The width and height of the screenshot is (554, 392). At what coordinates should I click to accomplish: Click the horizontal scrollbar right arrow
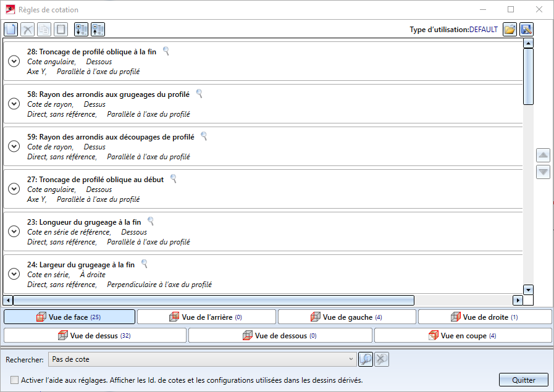point(518,301)
